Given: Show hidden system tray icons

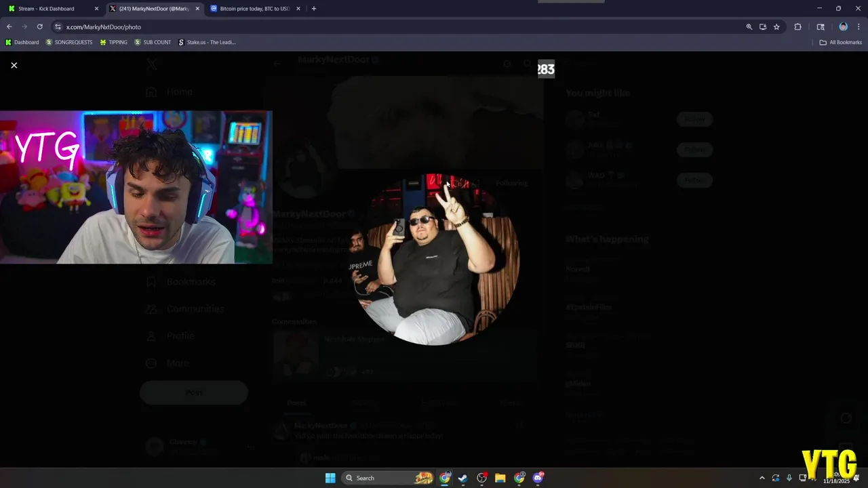Looking at the screenshot, I should click(x=762, y=478).
